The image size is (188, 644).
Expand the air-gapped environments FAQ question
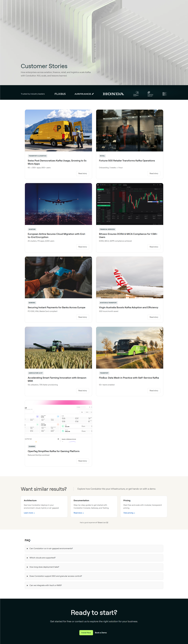tap(94, 548)
